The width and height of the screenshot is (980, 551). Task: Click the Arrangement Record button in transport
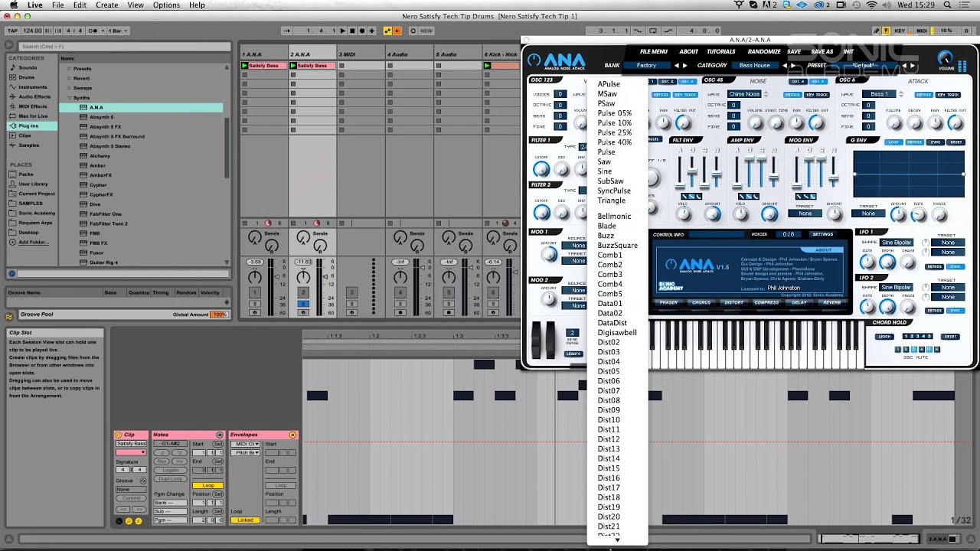click(x=362, y=31)
